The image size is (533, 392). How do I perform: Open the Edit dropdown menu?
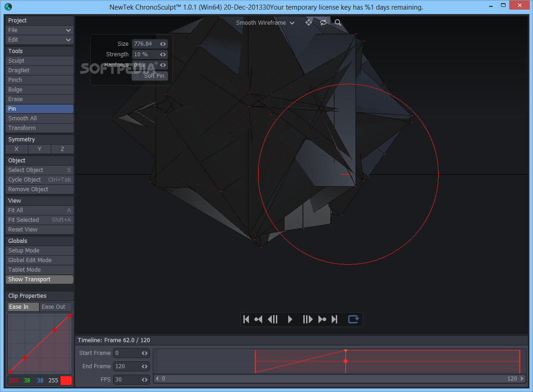click(x=39, y=40)
